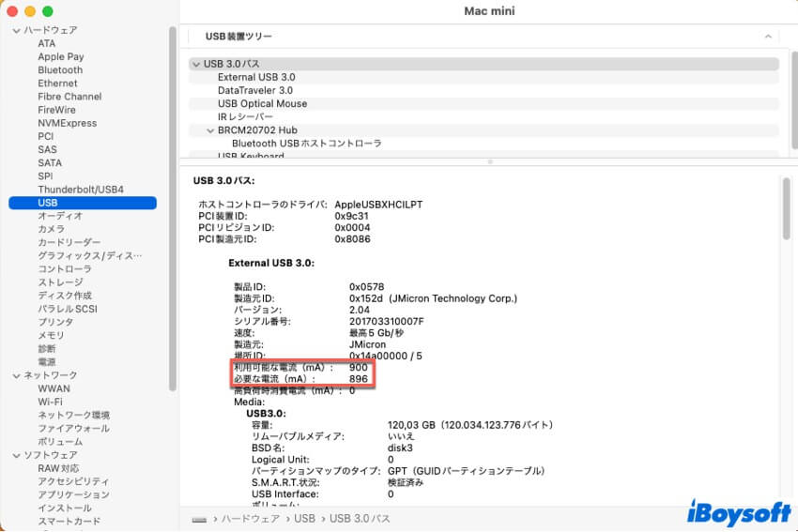Collapse the USB装置ツリー header chevron
798x532 pixels.
point(768,36)
